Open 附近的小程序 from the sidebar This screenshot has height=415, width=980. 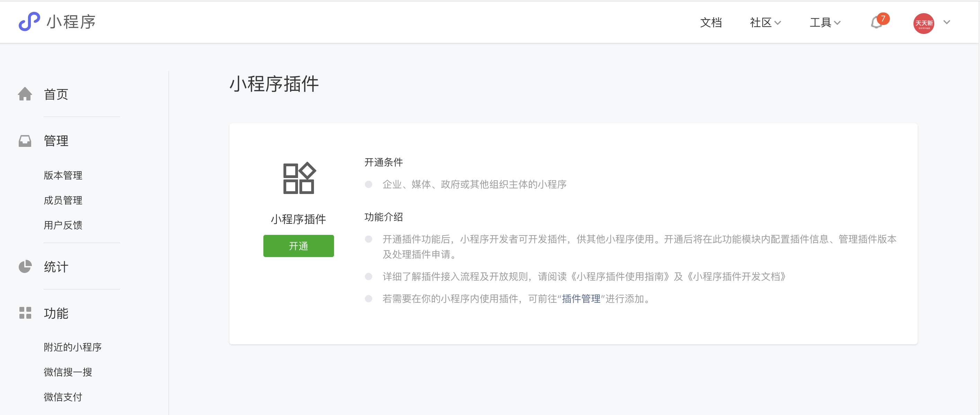click(x=73, y=347)
